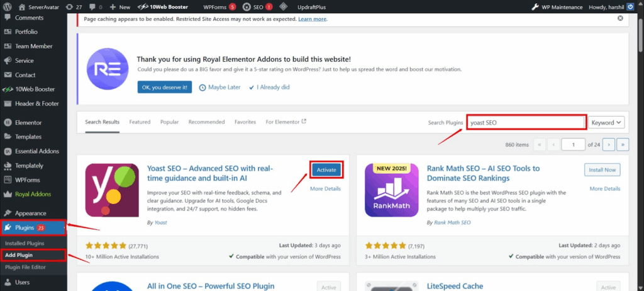Focus the current page number box
Screen dimensions: 644x291
click(x=573, y=144)
